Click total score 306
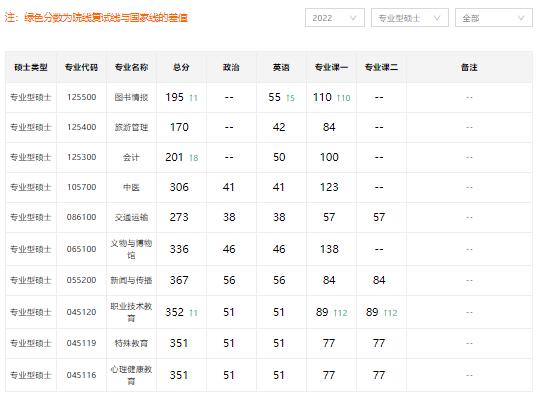The image size is (538, 398). point(179,187)
